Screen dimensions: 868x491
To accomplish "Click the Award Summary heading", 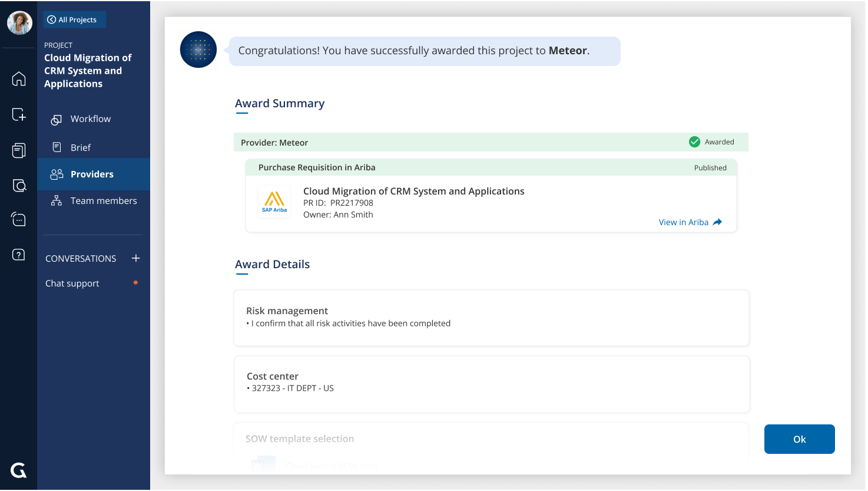I will pyautogui.click(x=280, y=103).
